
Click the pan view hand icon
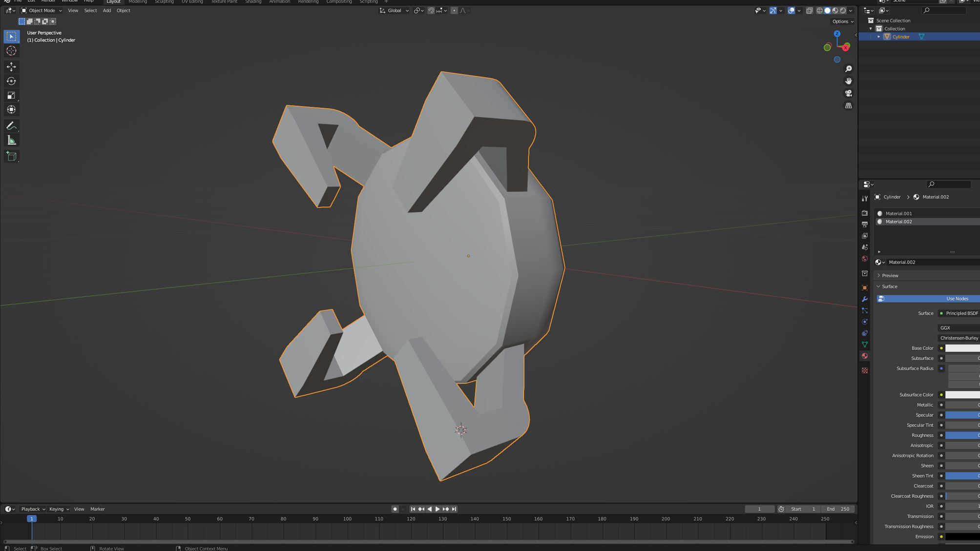point(848,81)
